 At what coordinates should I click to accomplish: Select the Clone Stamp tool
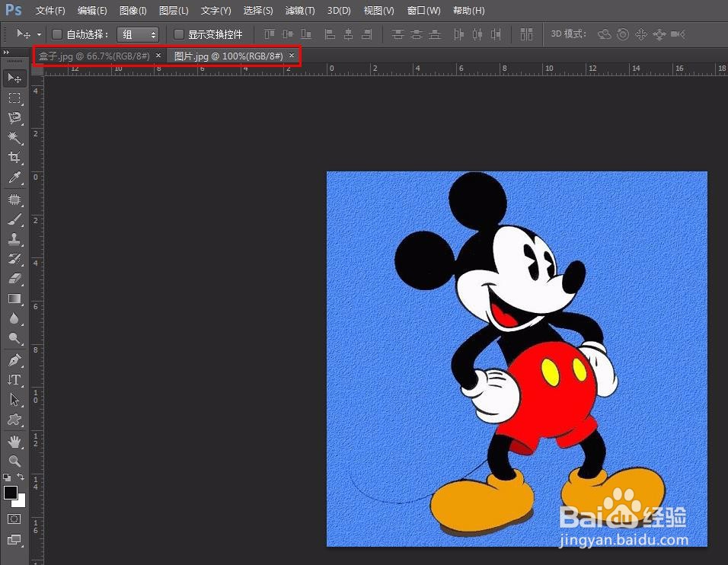14,239
